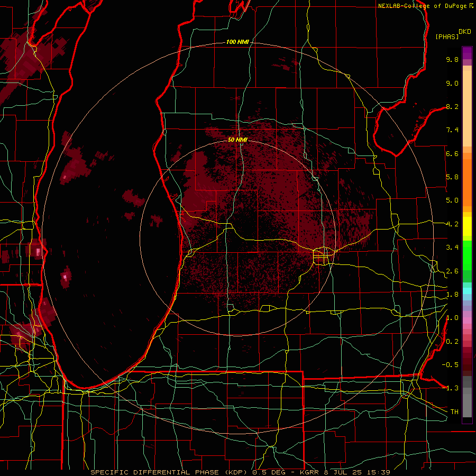Viewport: 476px width, 476px height.
Task: Pick the cyan segment of the color bar
Action: [467, 291]
